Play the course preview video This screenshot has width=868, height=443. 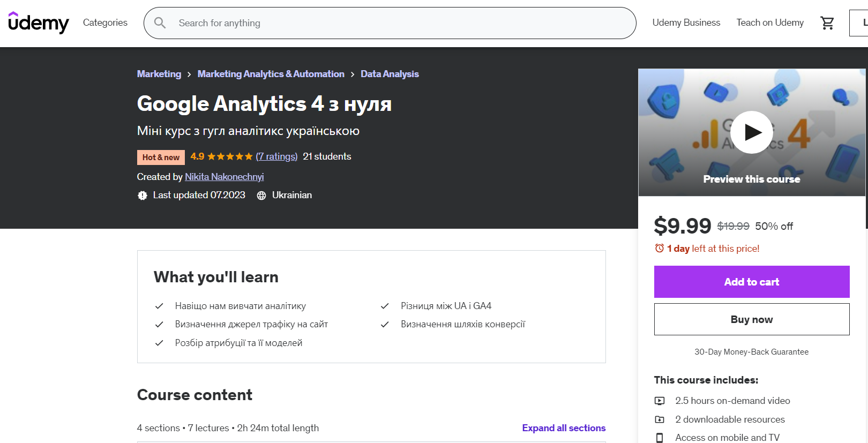(x=752, y=132)
